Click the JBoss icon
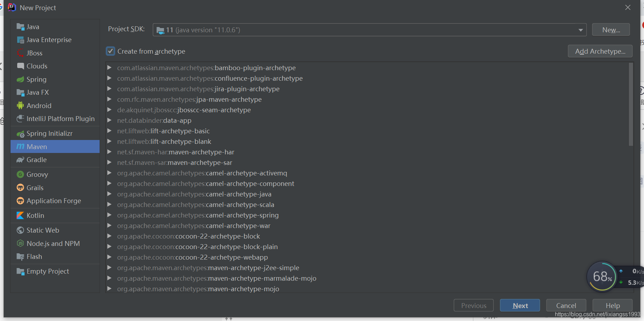Screen dimensions: 644x321 [20, 53]
